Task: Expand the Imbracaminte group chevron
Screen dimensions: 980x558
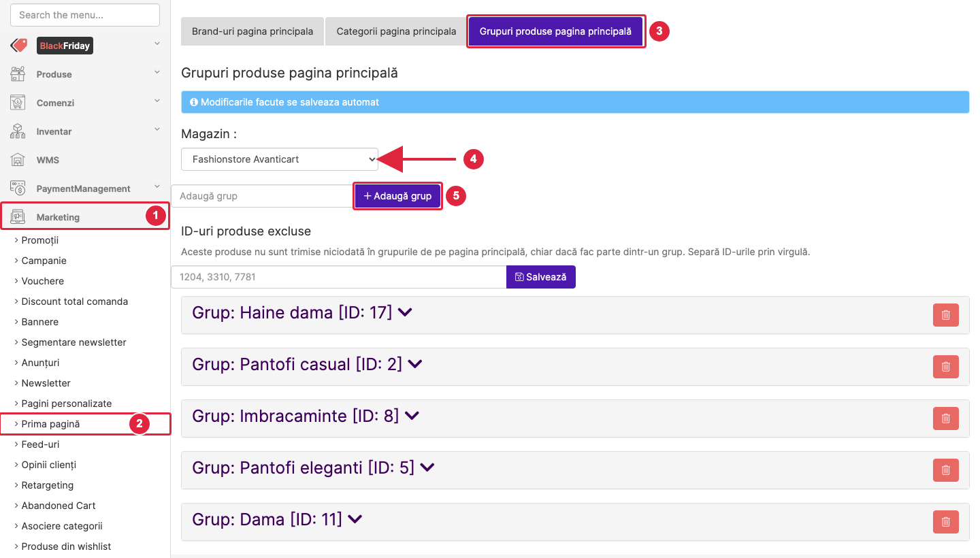Action: (x=412, y=416)
